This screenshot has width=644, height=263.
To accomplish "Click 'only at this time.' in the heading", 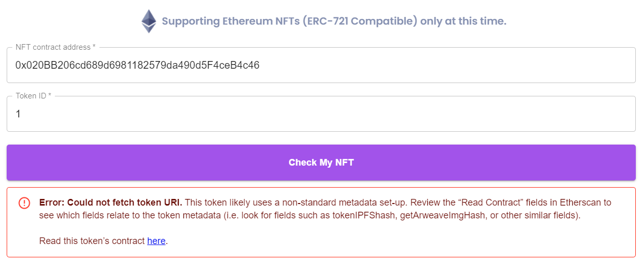I will click(x=463, y=22).
